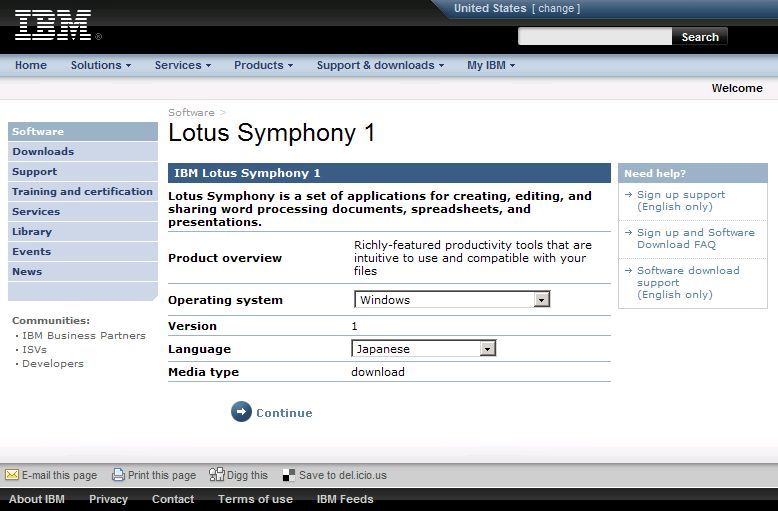Viewport: 778px width, 511px height.
Task: Open About IBM footer link
Action: point(37,499)
